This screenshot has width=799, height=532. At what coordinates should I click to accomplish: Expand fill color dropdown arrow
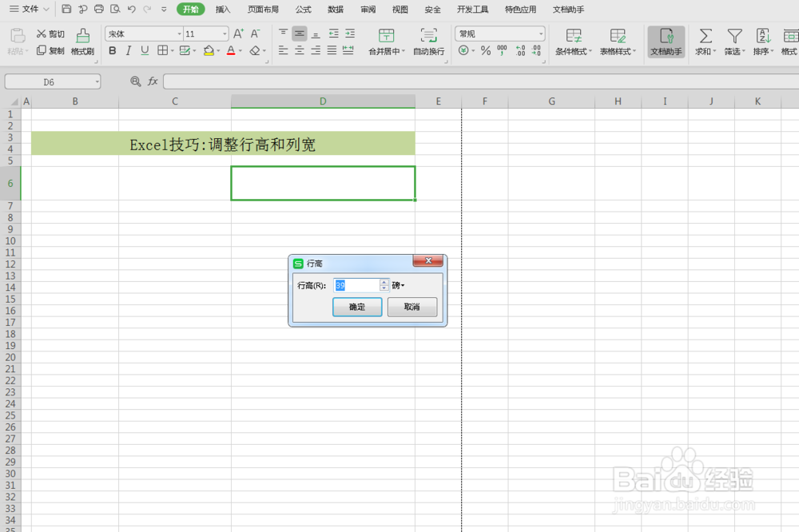(x=218, y=51)
